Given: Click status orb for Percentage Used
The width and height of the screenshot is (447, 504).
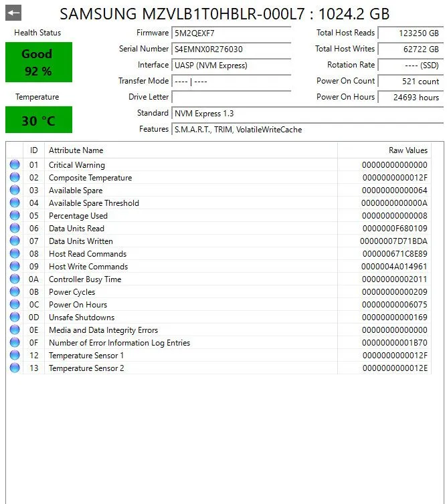Looking at the screenshot, I should [15, 215].
